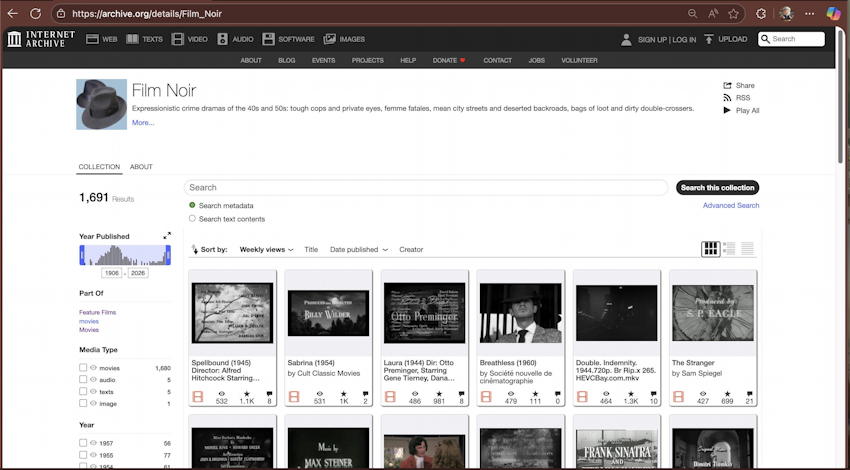Image resolution: width=850 pixels, height=470 pixels.
Task: Switch to tile grid view
Action: tap(710, 249)
